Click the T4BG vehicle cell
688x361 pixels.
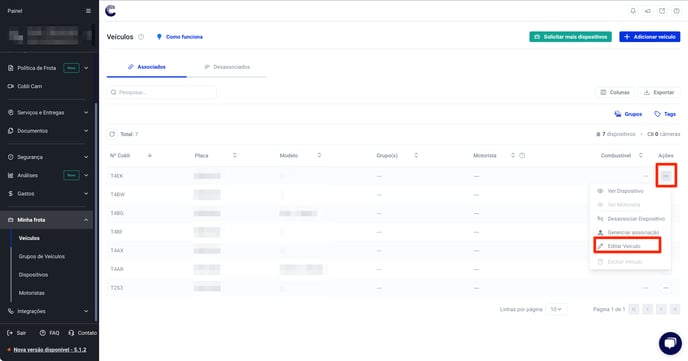(x=117, y=213)
